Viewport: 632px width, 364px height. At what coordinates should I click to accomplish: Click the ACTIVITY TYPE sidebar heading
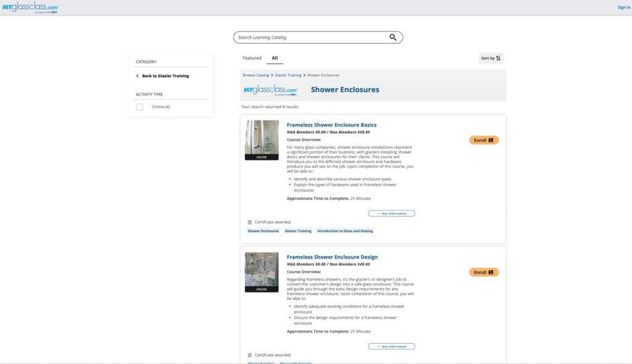(x=149, y=94)
